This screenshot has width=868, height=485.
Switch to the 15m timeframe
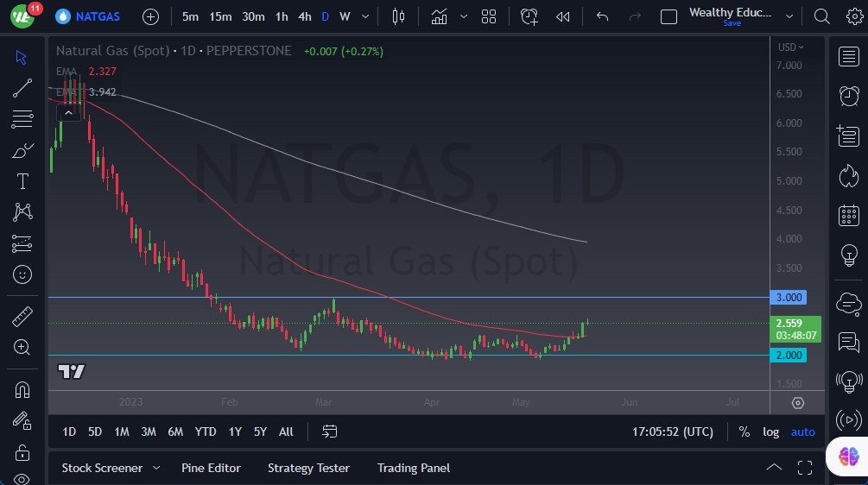pyautogui.click(x=220, y=16)
